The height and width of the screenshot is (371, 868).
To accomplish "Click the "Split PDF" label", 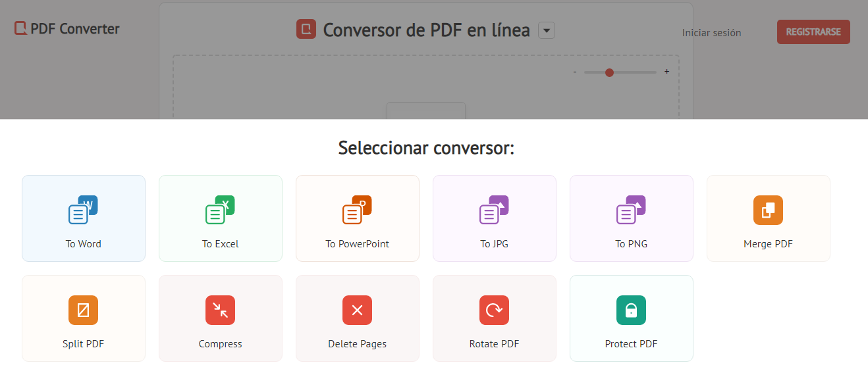I will click(x=84, y=344).
